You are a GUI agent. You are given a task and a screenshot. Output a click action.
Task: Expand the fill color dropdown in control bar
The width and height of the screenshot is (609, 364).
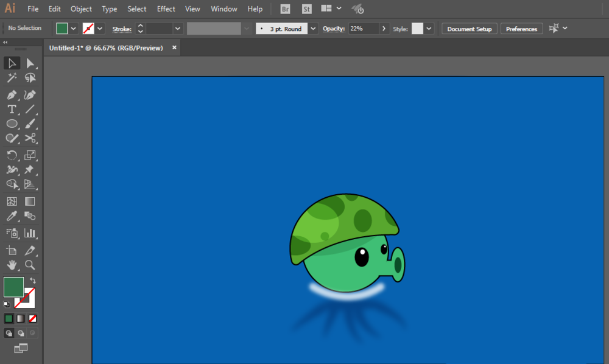pyautogui.click(x=74, y=29)
